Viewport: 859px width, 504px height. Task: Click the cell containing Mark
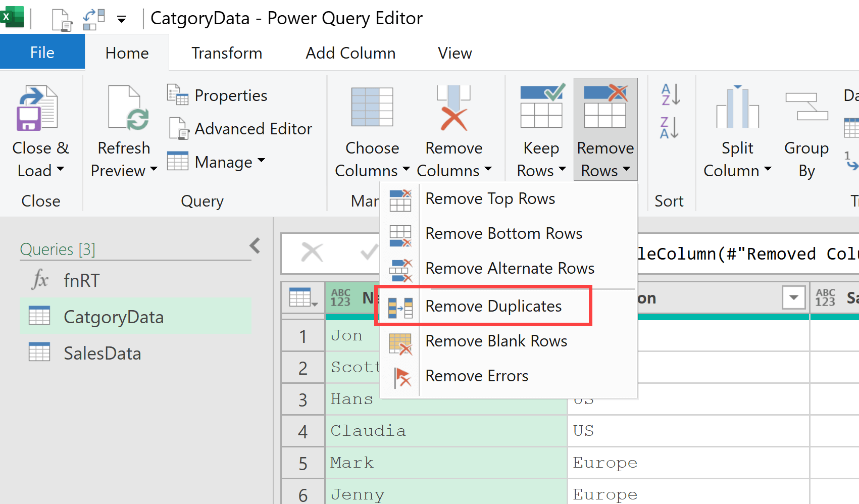coord(446,463)
